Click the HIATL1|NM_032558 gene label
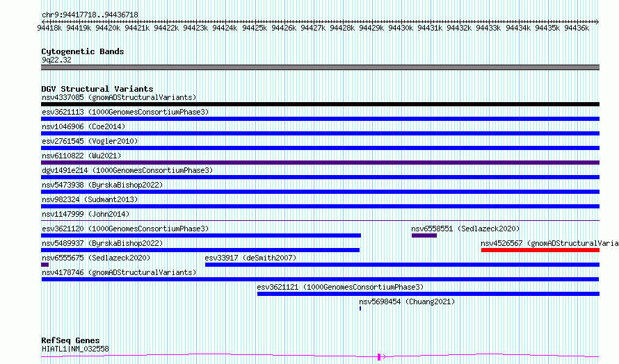Image resolution: width=619 pixels, height=364 pixels. (75, 349)
